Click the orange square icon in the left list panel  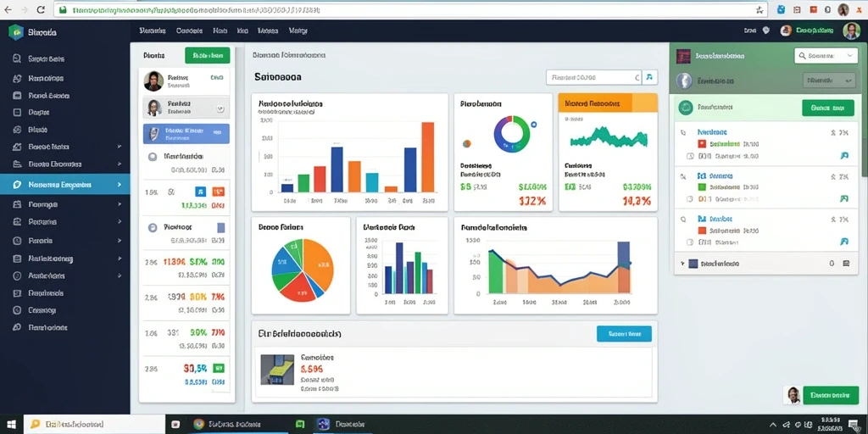(218, 192)
